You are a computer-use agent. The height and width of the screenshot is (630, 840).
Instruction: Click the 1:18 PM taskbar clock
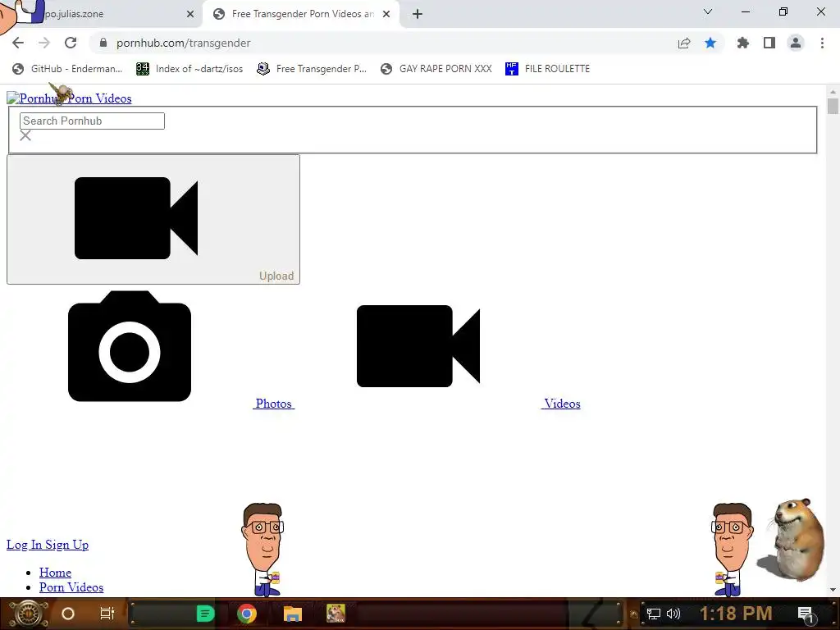736,614
